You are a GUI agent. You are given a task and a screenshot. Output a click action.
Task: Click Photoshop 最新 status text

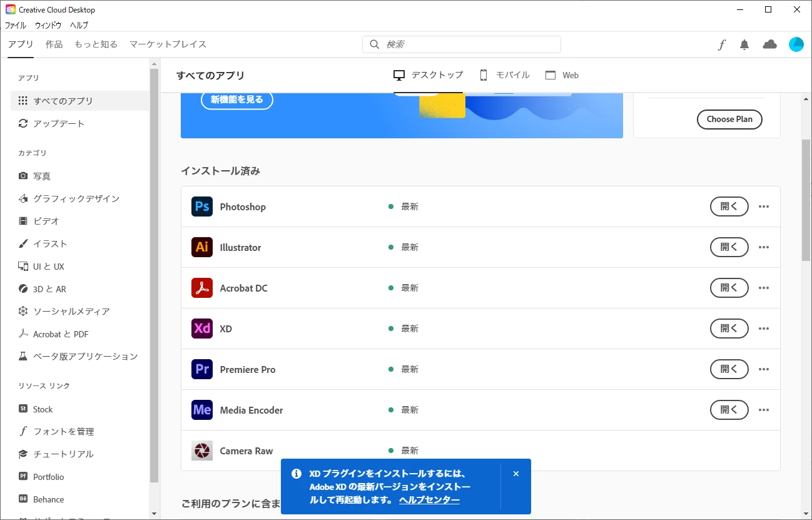(x=410, y=206)
